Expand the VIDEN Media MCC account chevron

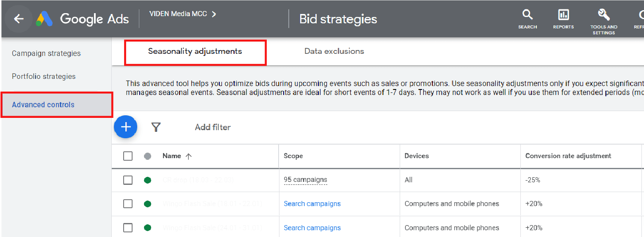[214, 14]
